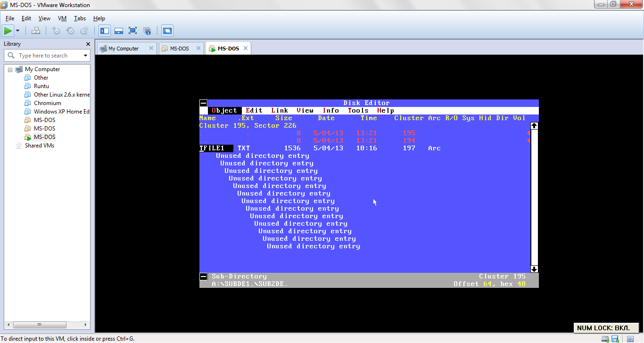Select My Computer in library tree
The height and width of the screenshot is (343, 644).
(42, 69)
